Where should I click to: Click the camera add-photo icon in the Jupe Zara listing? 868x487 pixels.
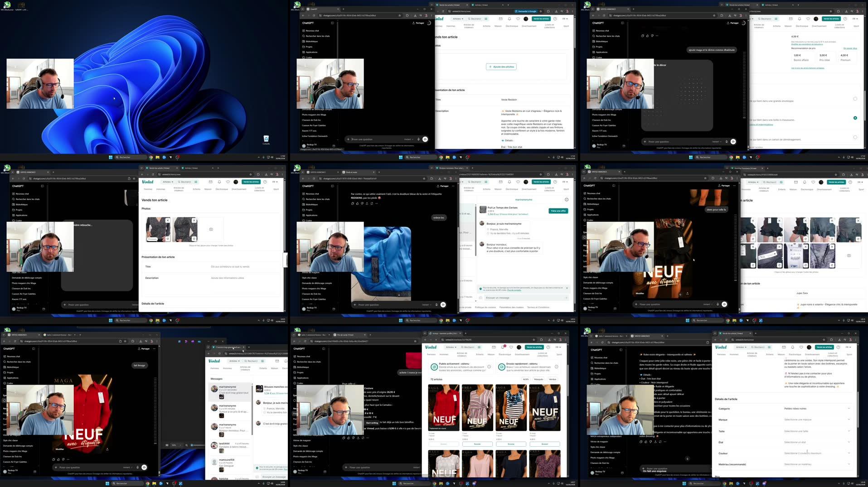(849, 256)
